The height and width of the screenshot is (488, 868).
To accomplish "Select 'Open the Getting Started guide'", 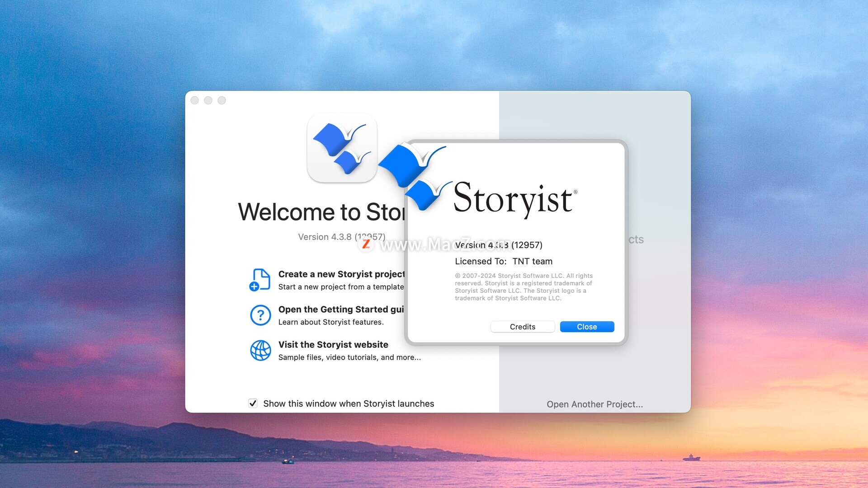I will click(341, 310).
